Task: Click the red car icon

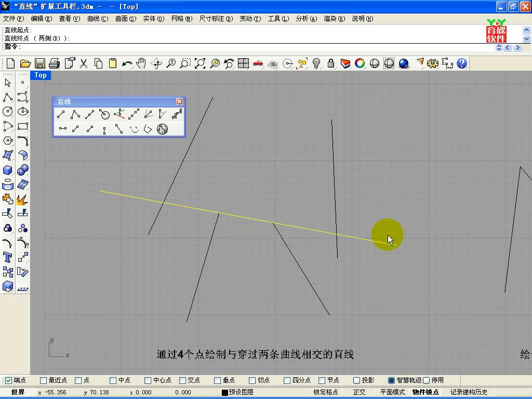Action: point(258,63)
